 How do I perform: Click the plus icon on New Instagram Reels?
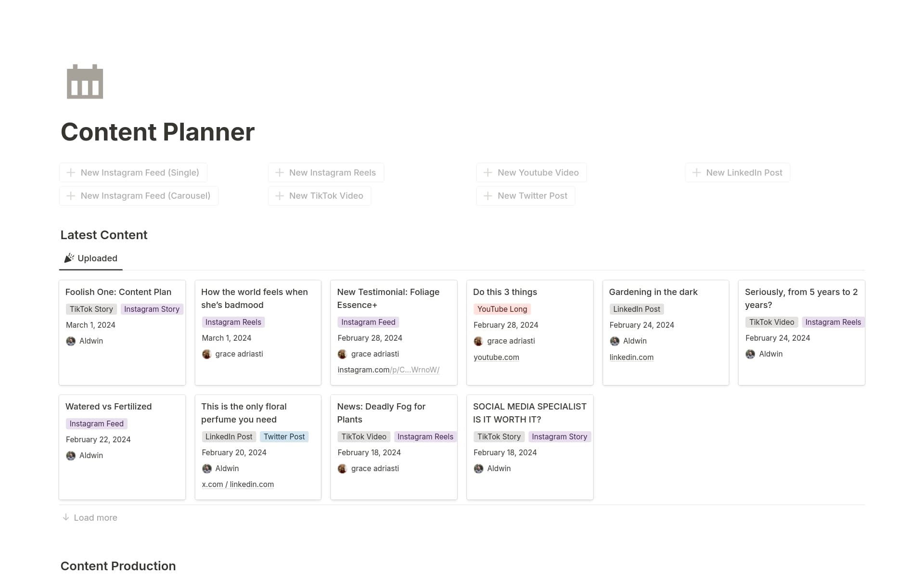[x=281, y=172]
